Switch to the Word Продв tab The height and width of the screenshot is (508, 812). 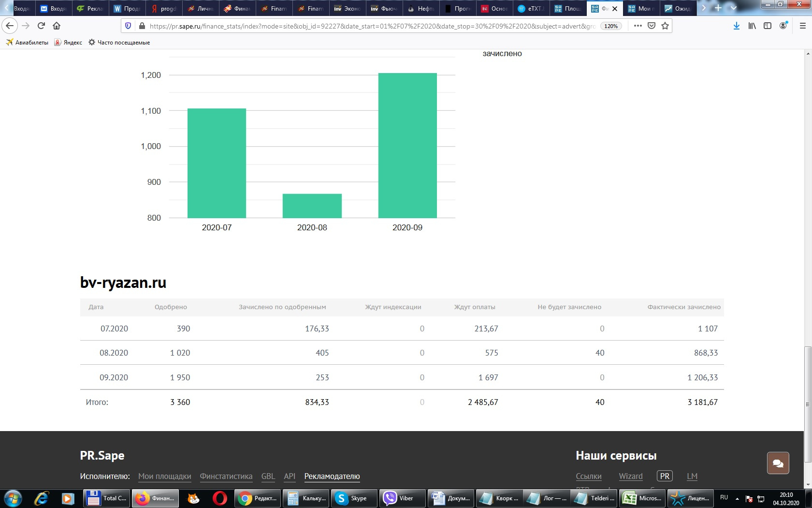pos(127,8)
